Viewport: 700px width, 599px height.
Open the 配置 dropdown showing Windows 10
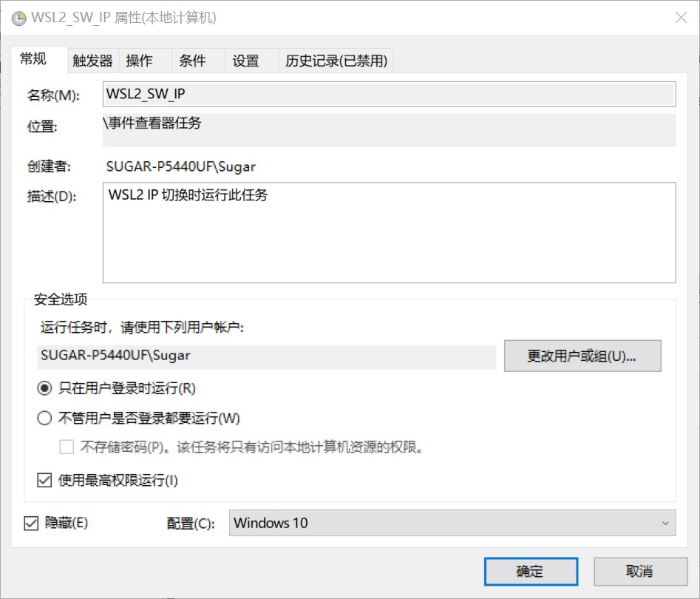pos(452,523)
